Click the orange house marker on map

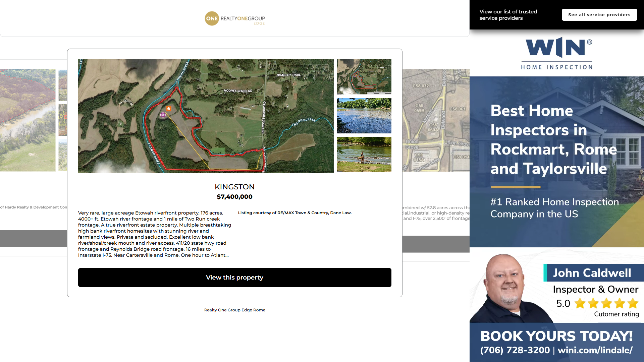[x=169, y=109]
